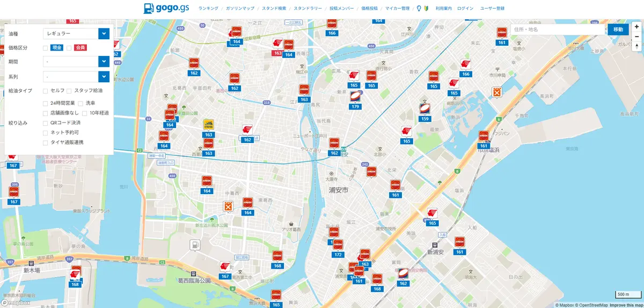Open the red-labeled 163 member price marker

coord(277,47)
